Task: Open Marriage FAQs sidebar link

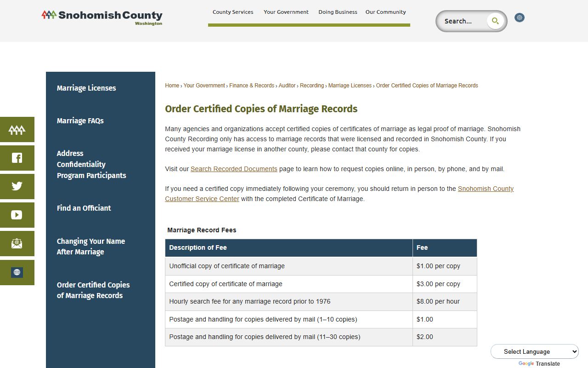Action: [x=80, y=121]
